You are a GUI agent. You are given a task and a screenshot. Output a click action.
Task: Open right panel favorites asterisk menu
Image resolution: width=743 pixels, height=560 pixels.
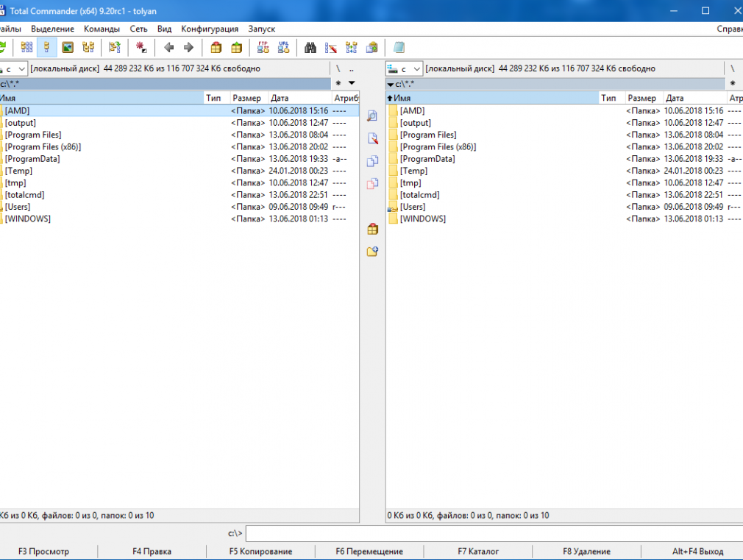pos(733,83)
